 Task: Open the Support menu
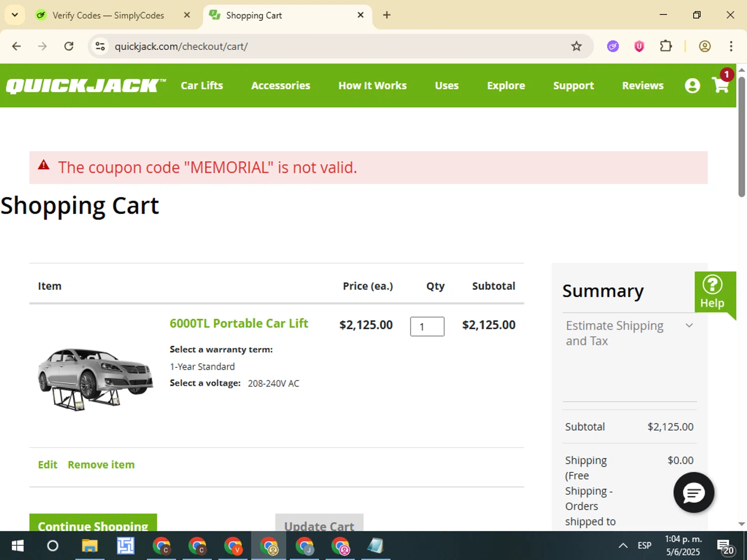[x=574, y=86]
